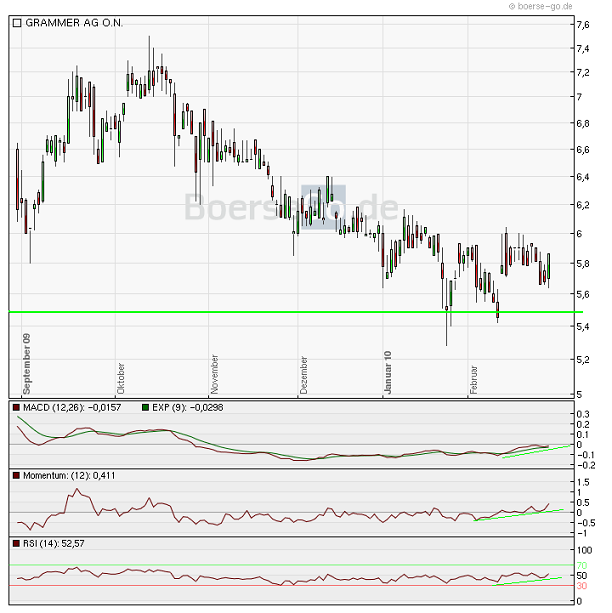
Task: Click the 5,4 price axis value
Action: pos(582,326)
